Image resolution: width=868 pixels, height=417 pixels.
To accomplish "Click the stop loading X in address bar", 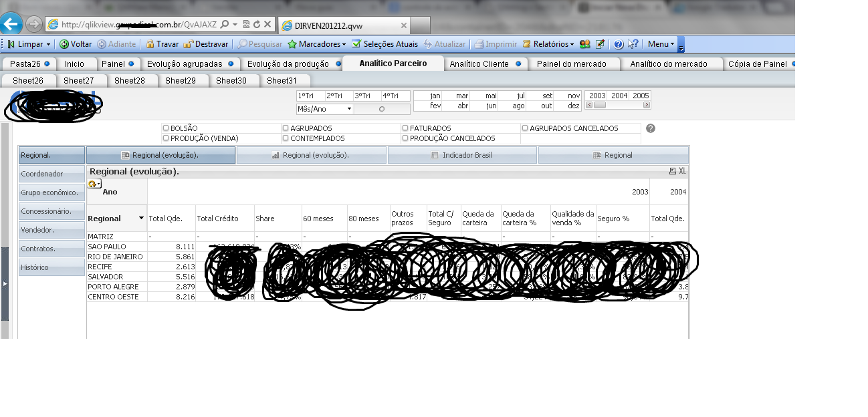I will (x=267, y=24).
